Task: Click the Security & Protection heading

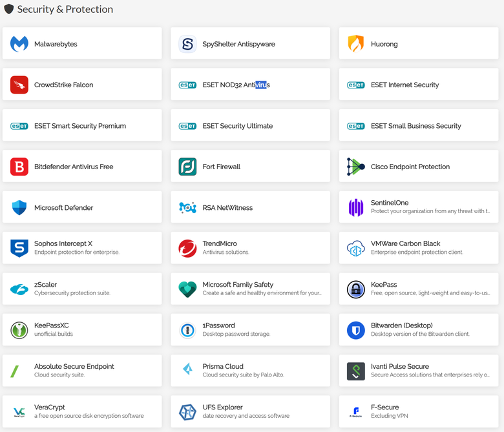Action: tap(65, 9)
